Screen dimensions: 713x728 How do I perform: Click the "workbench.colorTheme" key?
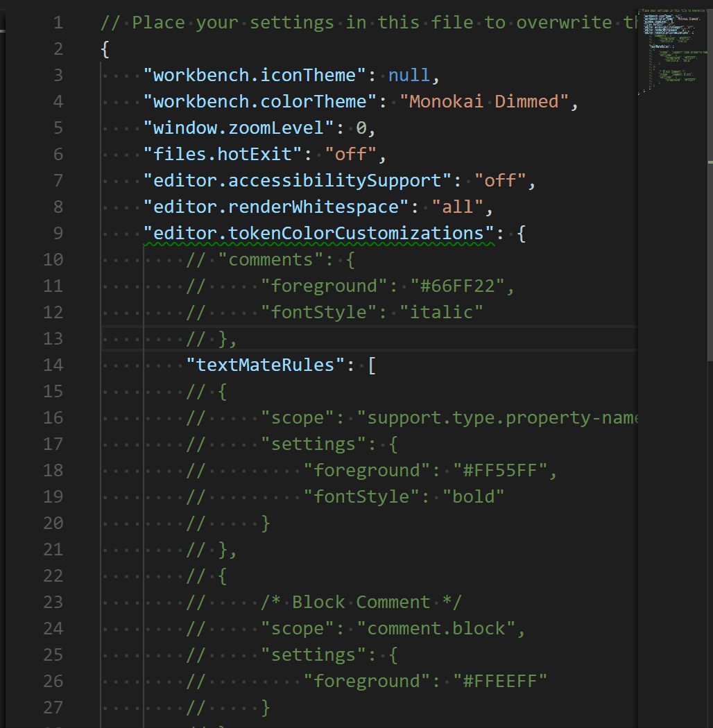pos(260,102)
